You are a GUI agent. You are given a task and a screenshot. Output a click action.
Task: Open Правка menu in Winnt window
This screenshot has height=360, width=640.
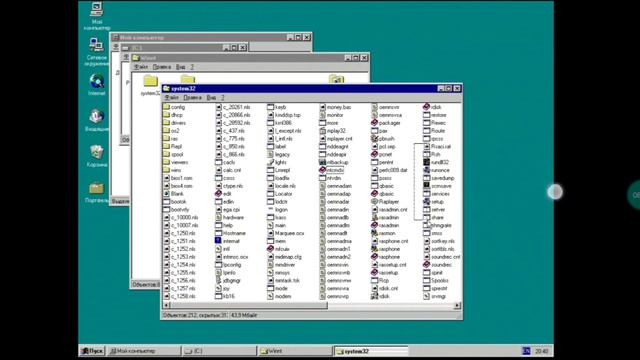point(162,67)
